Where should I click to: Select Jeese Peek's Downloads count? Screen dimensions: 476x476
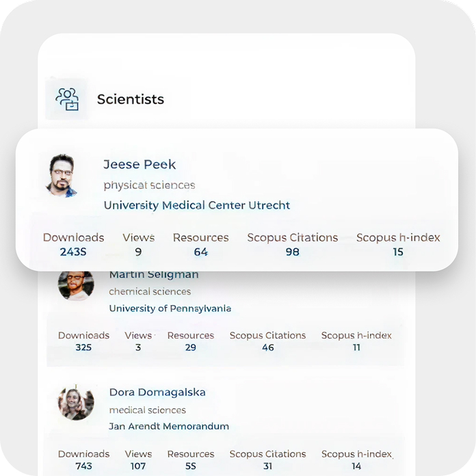[73, 252]
